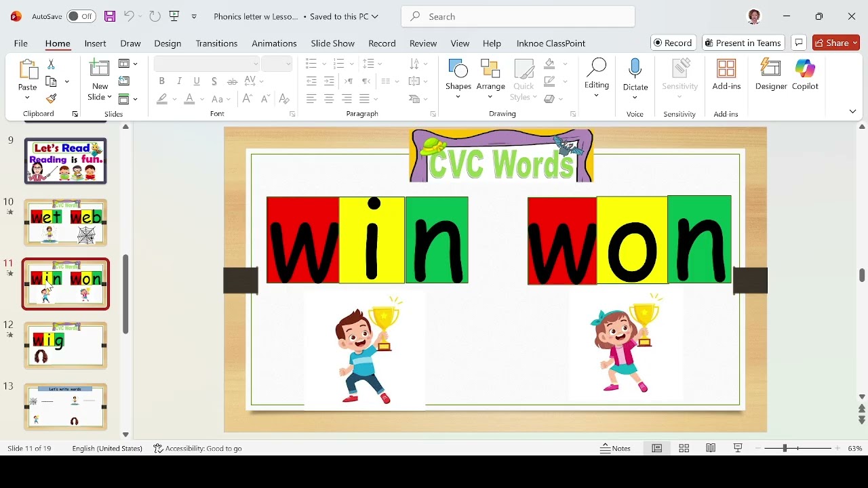Toggle text Shadow
This screenshot has height=488, width=868.
(214, 81)
